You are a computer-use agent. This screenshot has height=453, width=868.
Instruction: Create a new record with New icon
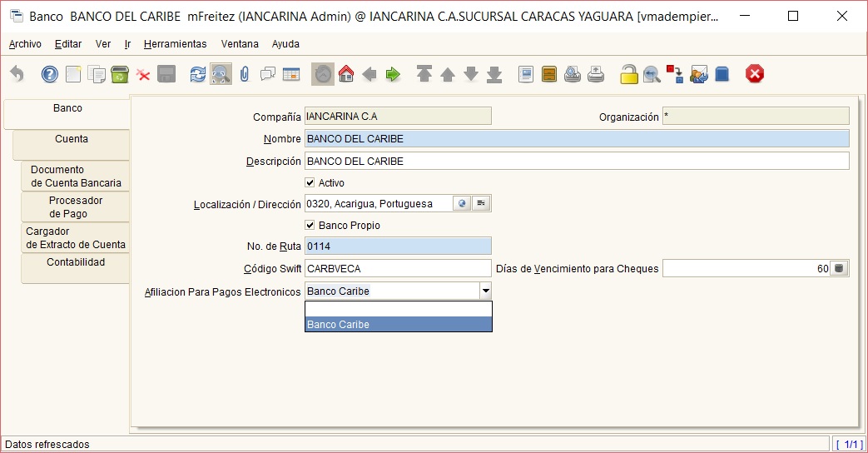pyautogui.click(x=73, y=73)
